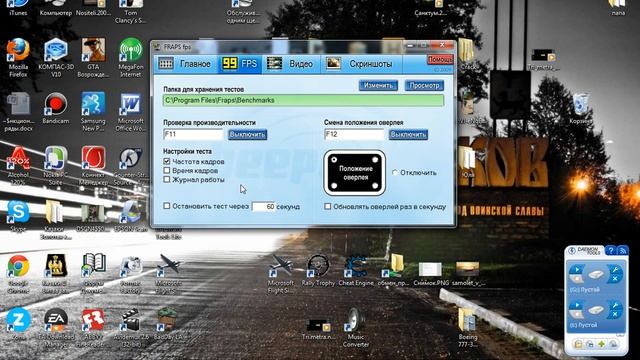Click Выключить next to F11 hotkey

(247, 135)
